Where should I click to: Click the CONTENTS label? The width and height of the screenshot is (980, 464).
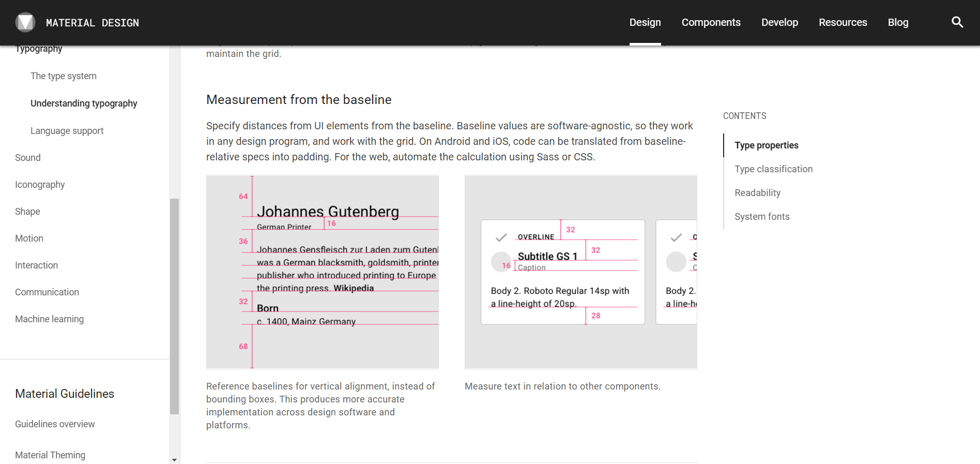pos(744,116)
